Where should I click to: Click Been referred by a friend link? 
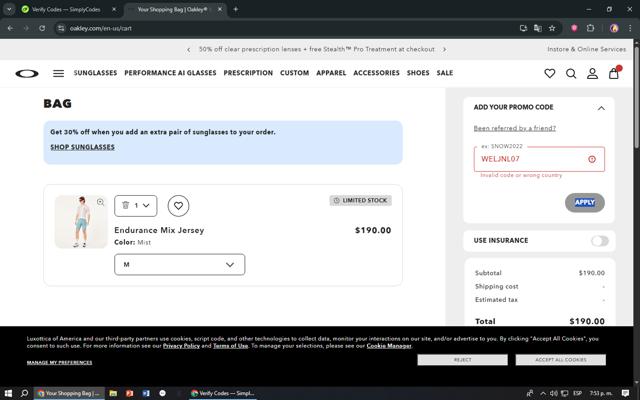(515, 128)
